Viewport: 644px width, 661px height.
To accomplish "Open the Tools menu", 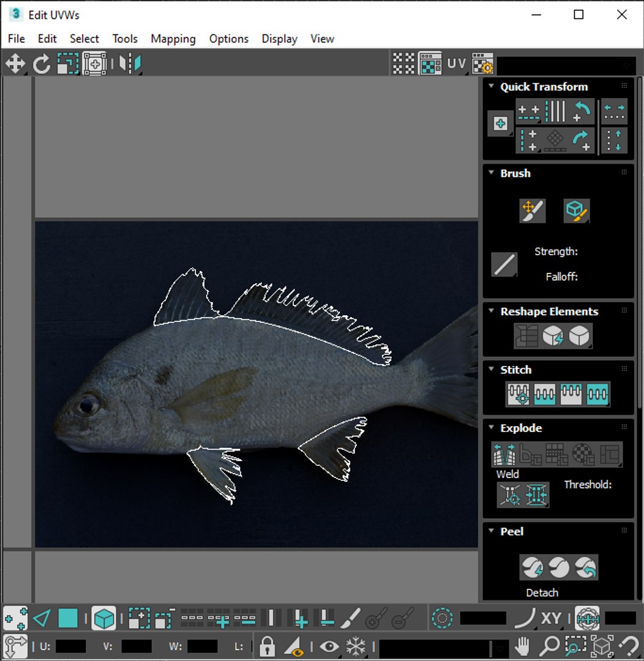I will pyautogui.click(x=125, y=39).
